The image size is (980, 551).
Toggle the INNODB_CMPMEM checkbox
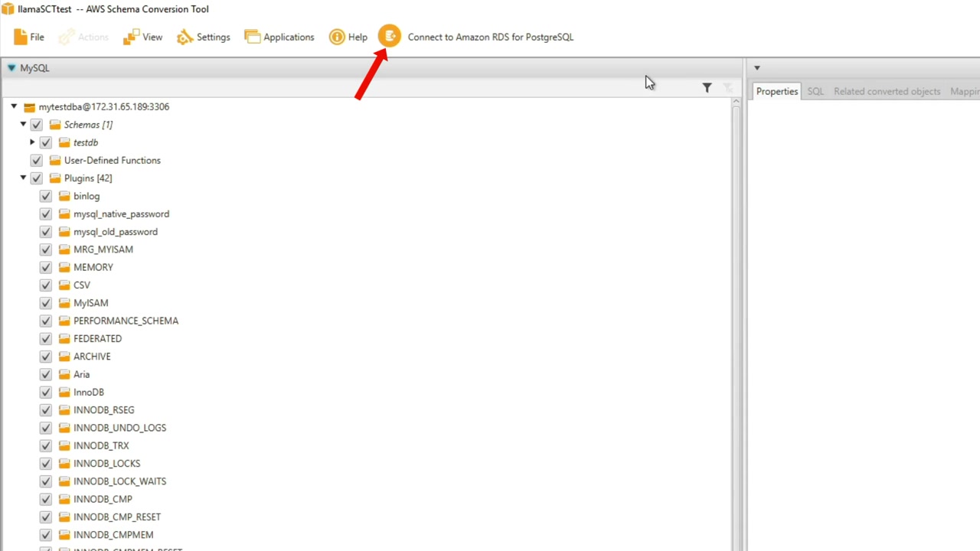point(46,535)
